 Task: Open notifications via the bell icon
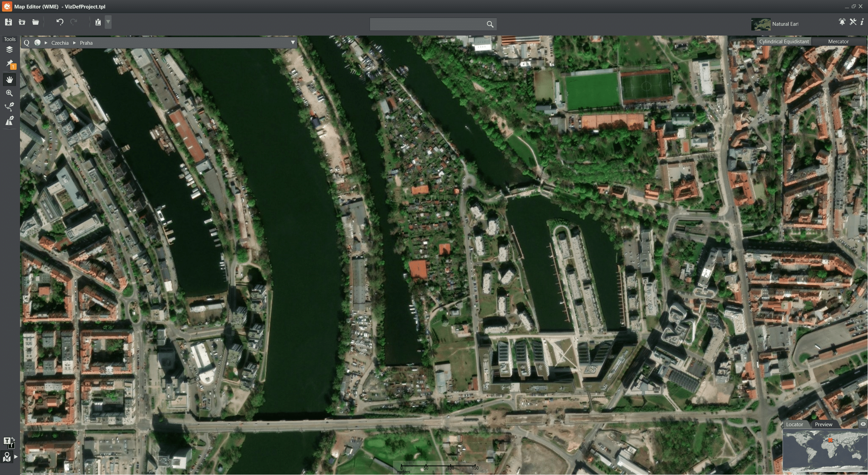click(842, 22)
